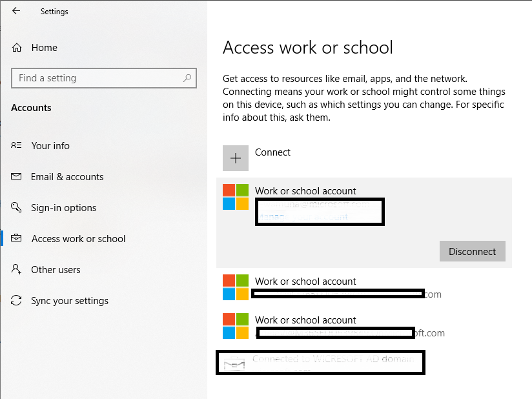Click the Sign-in options key icon
This screenshot has width=532, height=399.
16,207
